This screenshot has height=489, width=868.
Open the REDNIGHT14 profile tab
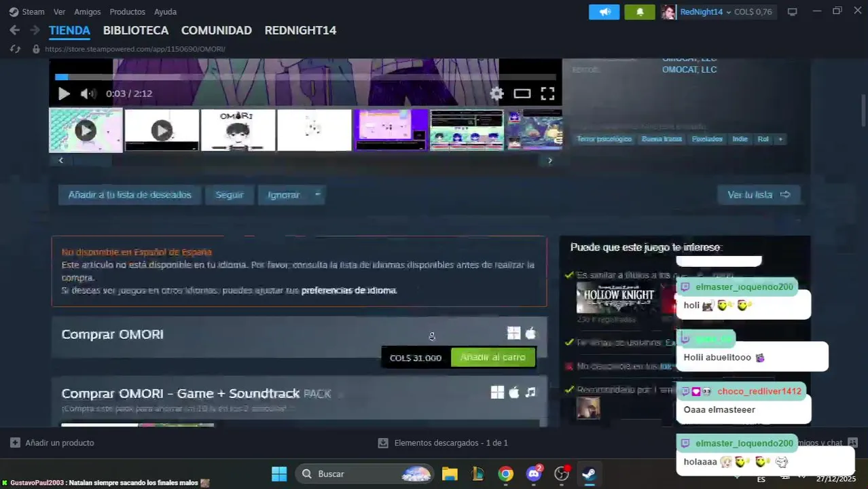tap(300, 31)
